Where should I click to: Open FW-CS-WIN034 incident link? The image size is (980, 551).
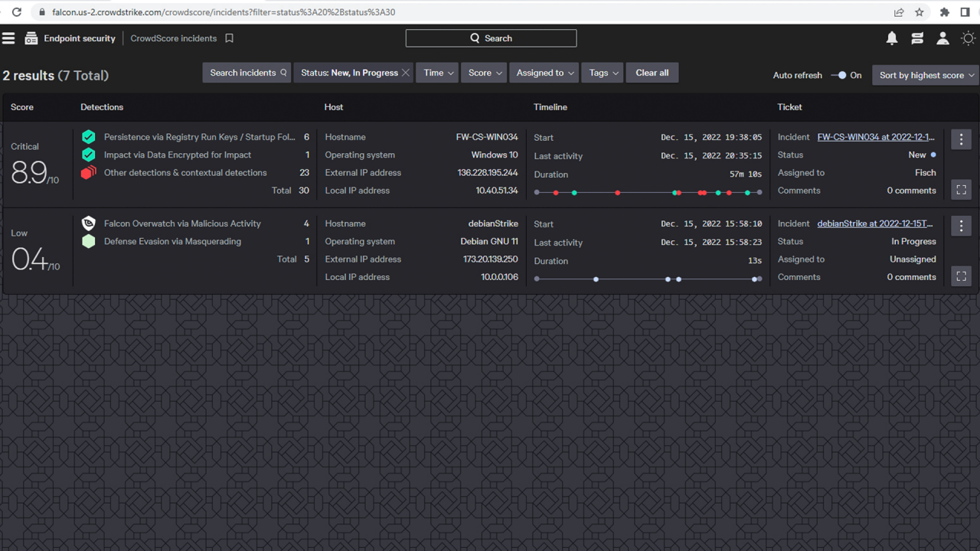(876, 137)
